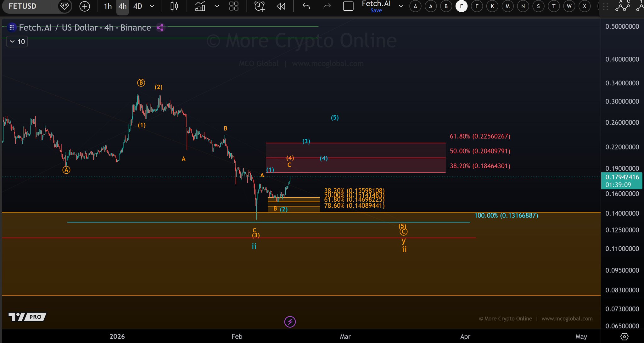Open chart settings gear at bottom right

[624, 336]
